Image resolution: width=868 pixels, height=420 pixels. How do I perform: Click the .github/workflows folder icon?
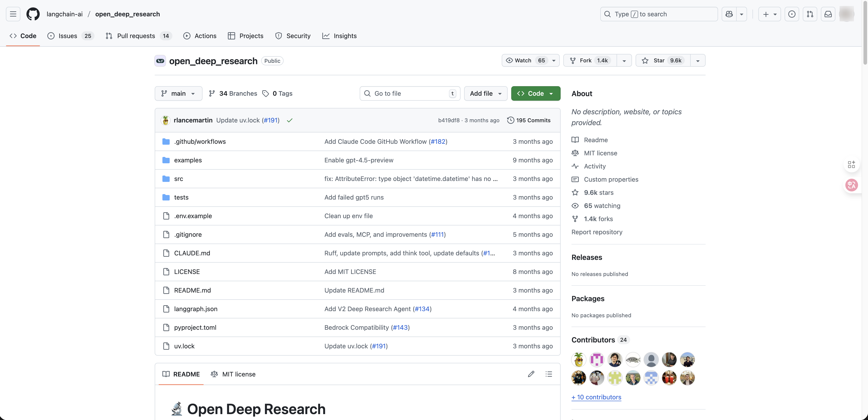point(166,142)
